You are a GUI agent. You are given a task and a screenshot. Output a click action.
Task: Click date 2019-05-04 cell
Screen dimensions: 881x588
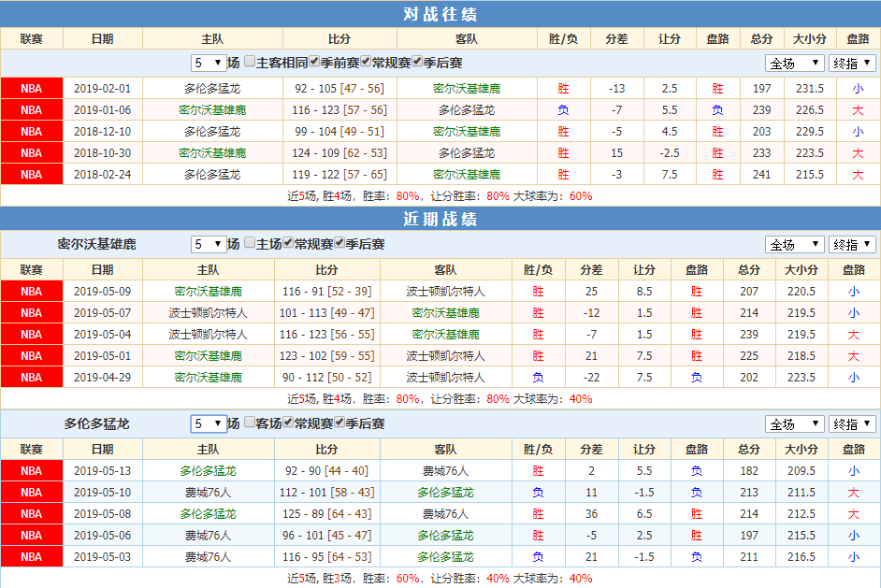pos(102,335)
